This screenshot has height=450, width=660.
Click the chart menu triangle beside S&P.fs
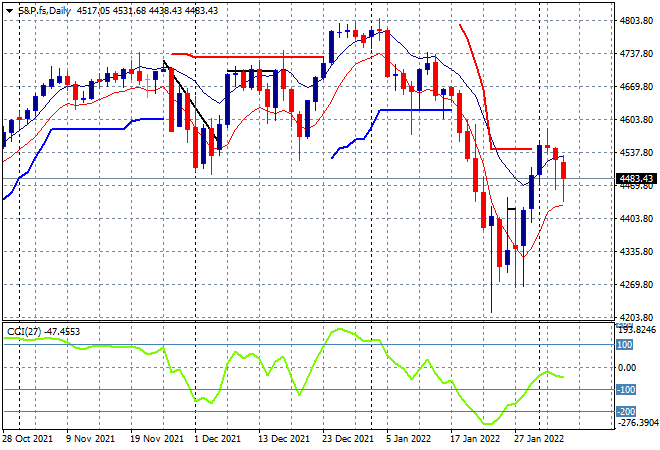(9, 11)
